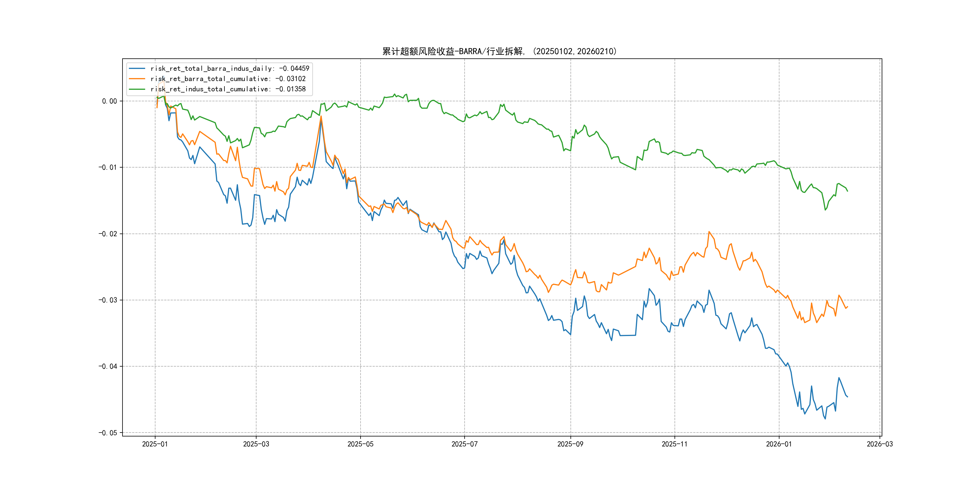Click the 2025-03 x-axis tick label
This screenshot has width=980, height=490.
pyautogui.click(x=256, y=444)
